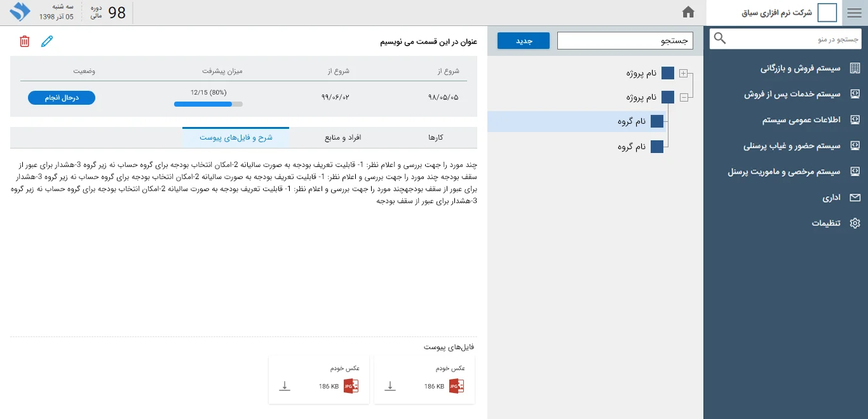868x419 pixels.
Task: Click the جدید button
Action: (523, 41)
